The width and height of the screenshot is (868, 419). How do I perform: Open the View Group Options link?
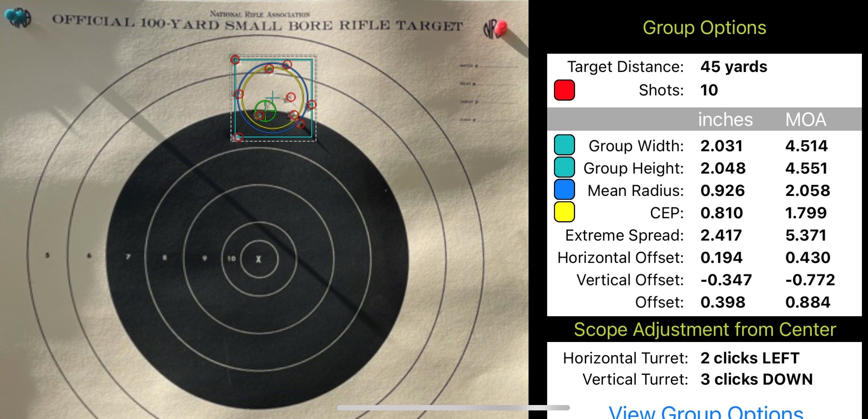tap(705, 412)
